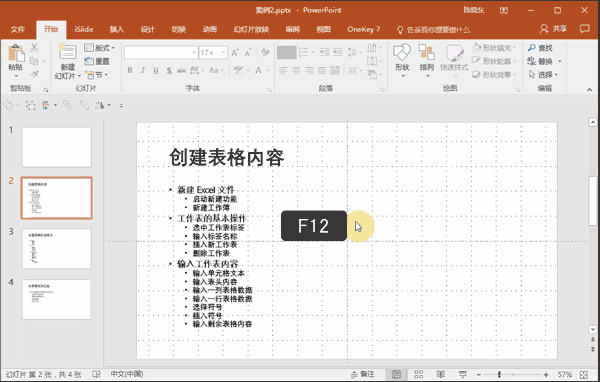600x382 pixels.
Task: Open the Section (节) dropdown
Action: click(96, 75)
